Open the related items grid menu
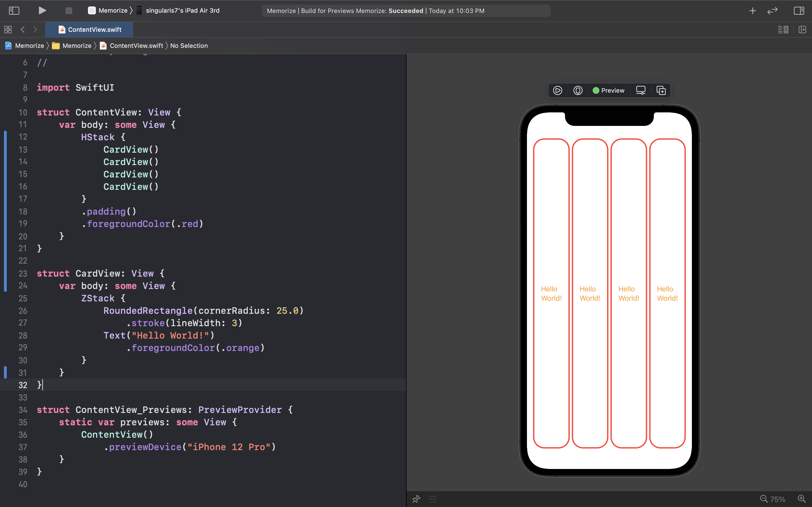 (8, 30)
